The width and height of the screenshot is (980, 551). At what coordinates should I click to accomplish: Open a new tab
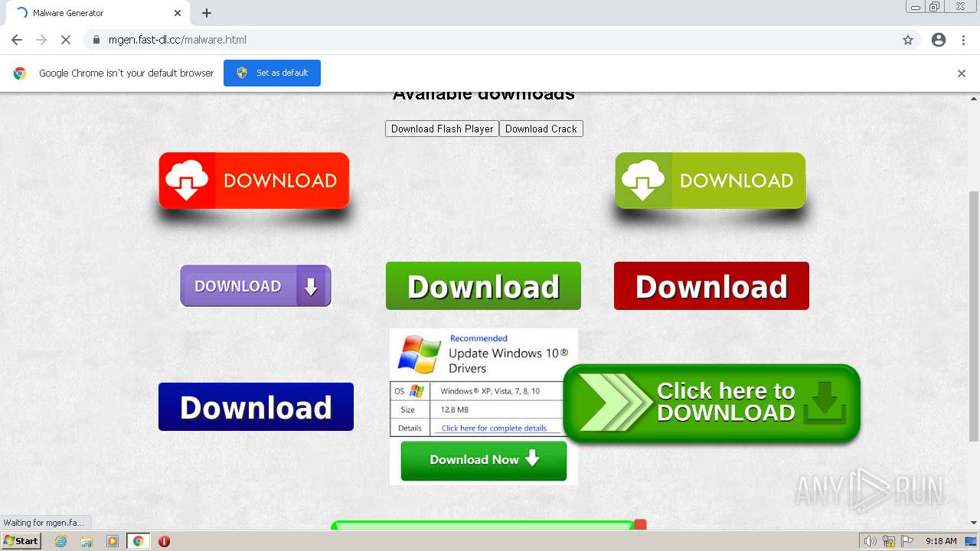tap(207, 13)
